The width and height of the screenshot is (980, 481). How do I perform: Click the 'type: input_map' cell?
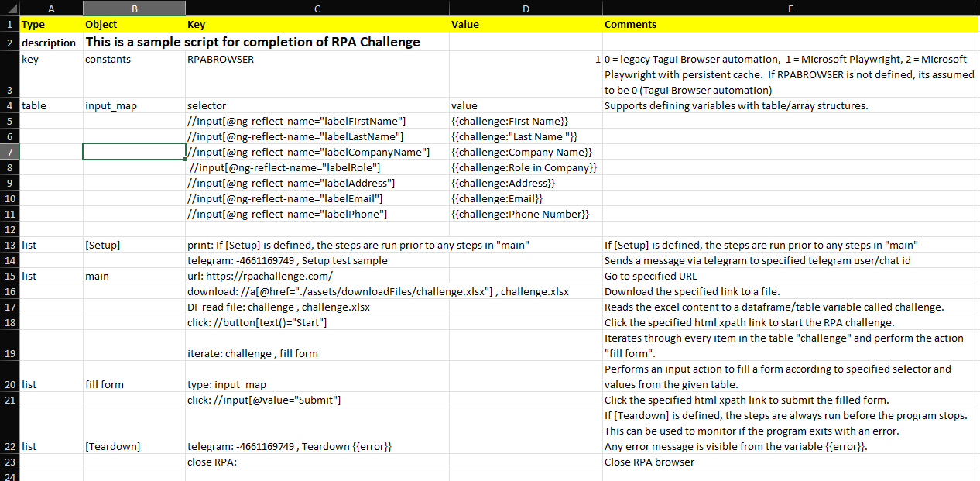(x=317, y=385)
